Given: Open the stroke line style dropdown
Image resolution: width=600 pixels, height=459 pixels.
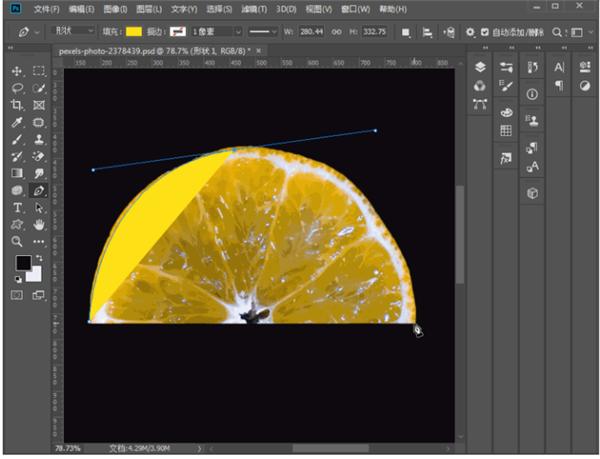Looking at the screenshot, I should tap(262, 32).
